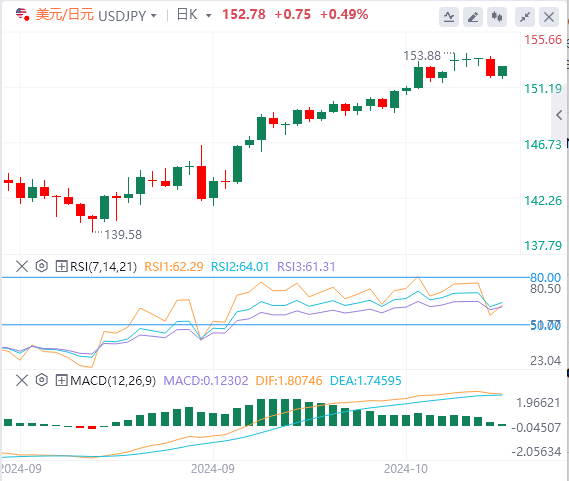Click the collapse fullscreen arrows icon
This screenshot has height=481, width=569.
click(x=525, y=17)
